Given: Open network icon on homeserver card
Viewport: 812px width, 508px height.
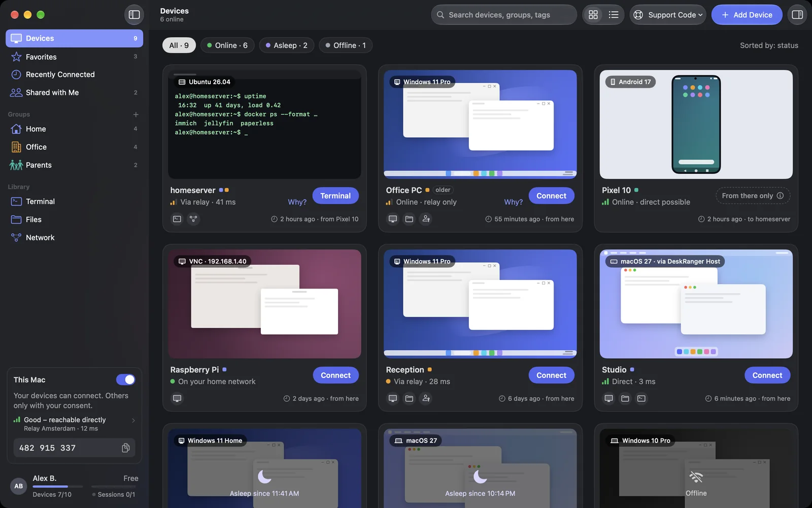Looking at the screenshot, I should click(x=193, y=219).
